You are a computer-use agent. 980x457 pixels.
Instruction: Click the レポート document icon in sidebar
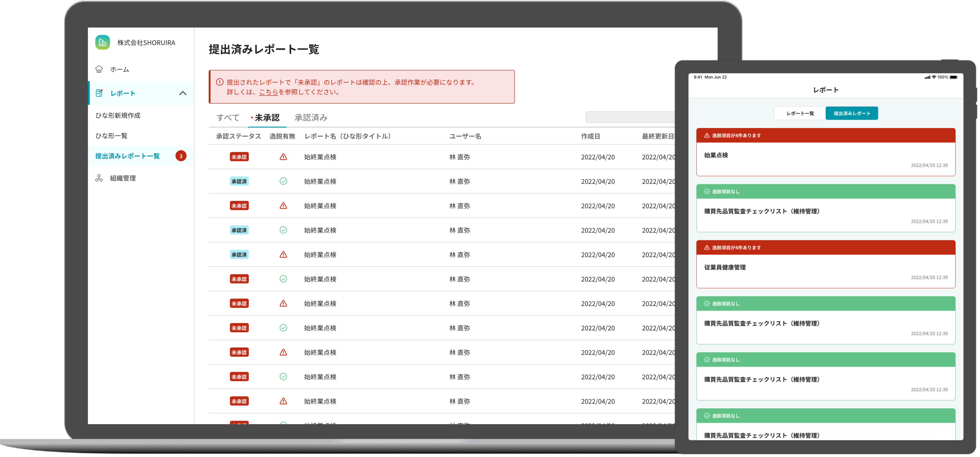tap(99, 93)
